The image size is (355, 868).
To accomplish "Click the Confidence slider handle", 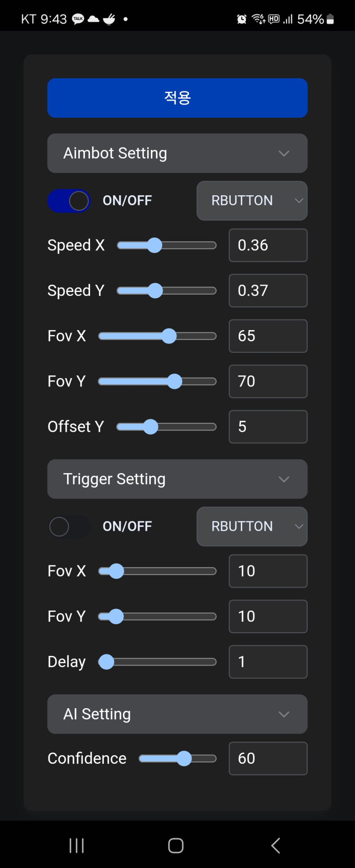I will pos(184,758).
